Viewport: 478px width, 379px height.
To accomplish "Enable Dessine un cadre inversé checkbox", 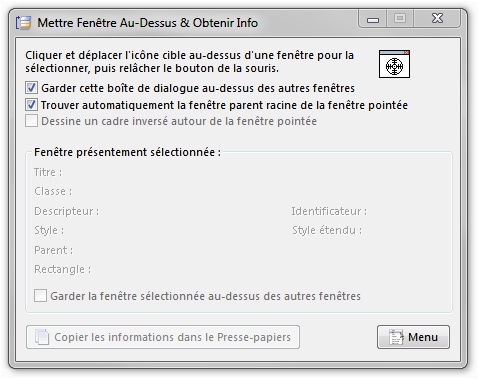I will [x=31, y=121].
